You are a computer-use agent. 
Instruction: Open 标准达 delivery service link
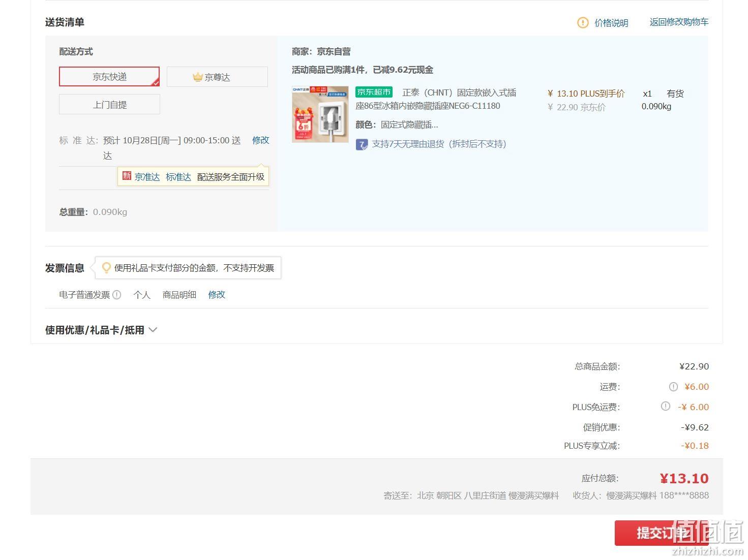pos(178,177)
